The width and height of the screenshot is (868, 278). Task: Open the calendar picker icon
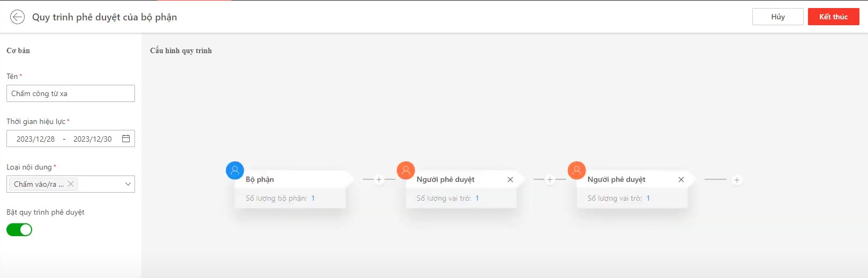click(126, 138)
